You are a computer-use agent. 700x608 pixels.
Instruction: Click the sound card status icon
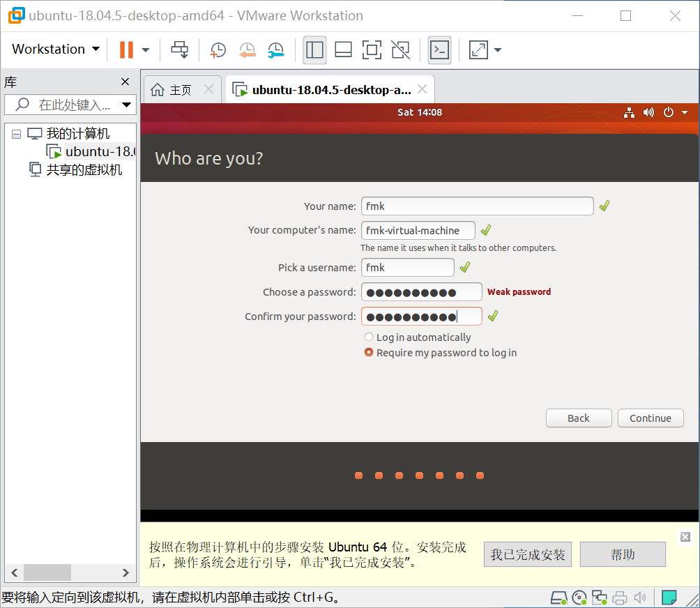[x=640, y=598]
